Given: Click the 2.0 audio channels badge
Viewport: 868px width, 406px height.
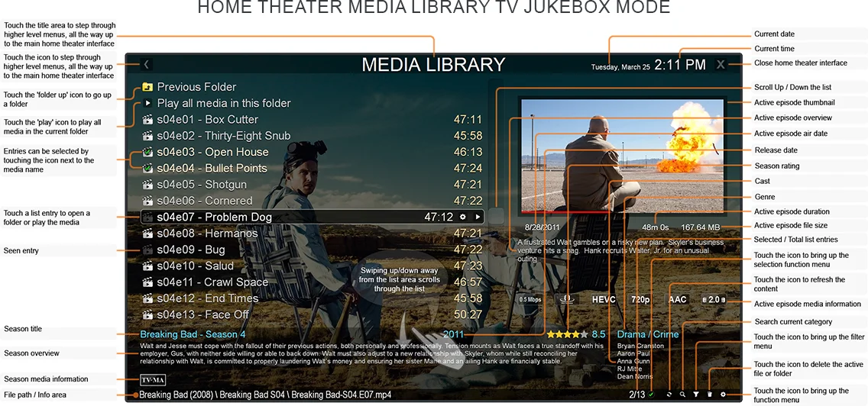Looking at the screenshot, I should (714, 299).
